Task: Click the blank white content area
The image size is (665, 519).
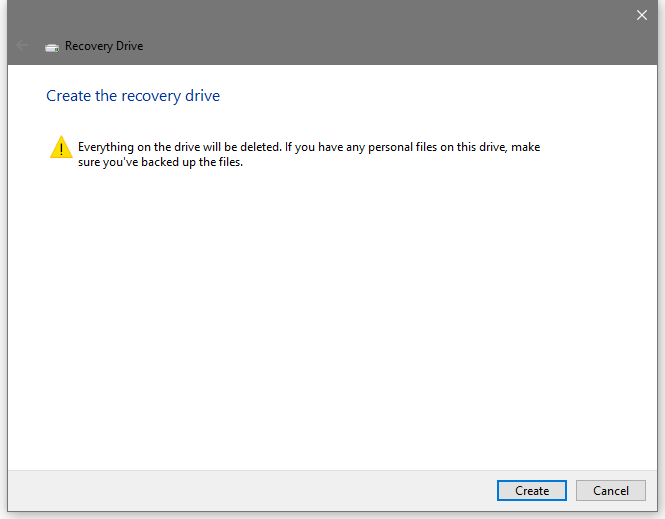Action: click(332, 318)
